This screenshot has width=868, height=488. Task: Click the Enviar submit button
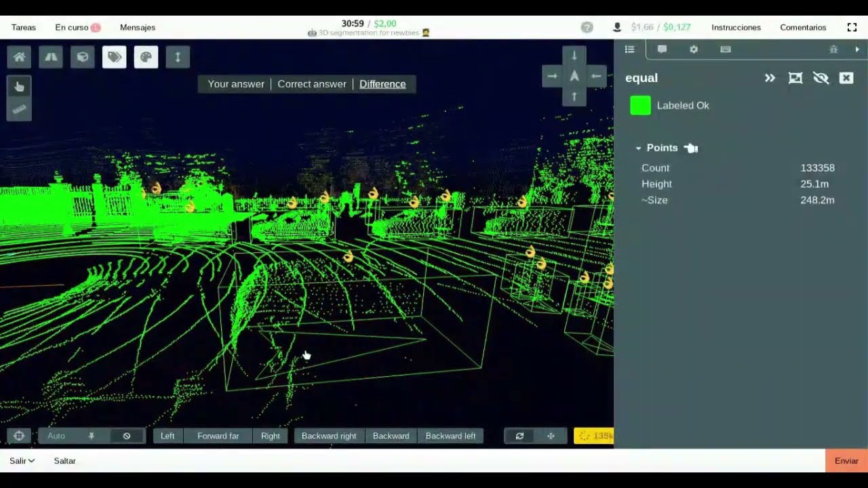(846, 461)
